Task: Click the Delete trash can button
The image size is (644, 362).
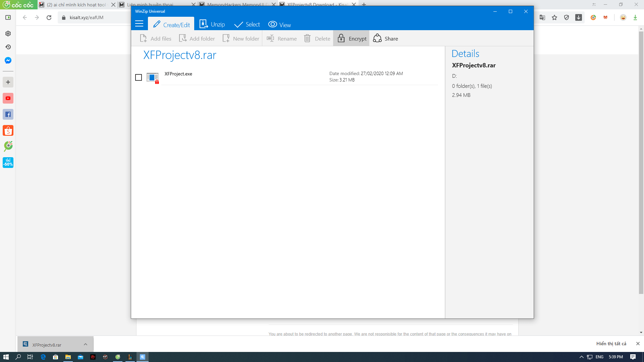Action: pyautogui.click(x=317, y=39)
